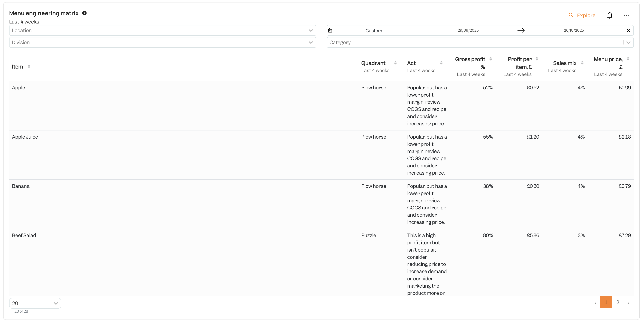Select the Beef Salad item name
Image resolution: width=644 pixels, height=322 pixels.
(x=24, y=235)
